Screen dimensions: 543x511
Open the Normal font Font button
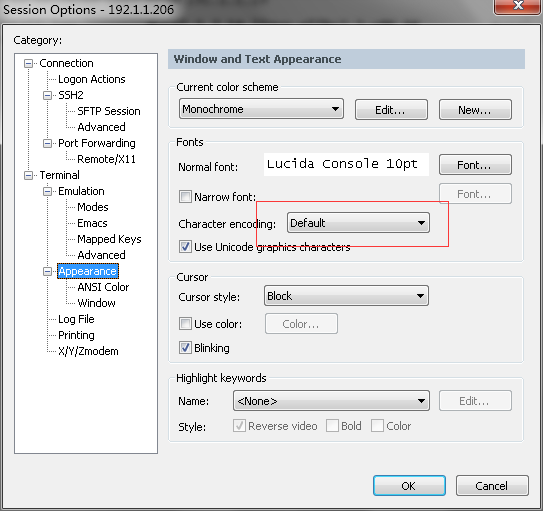tap(475, 165)
